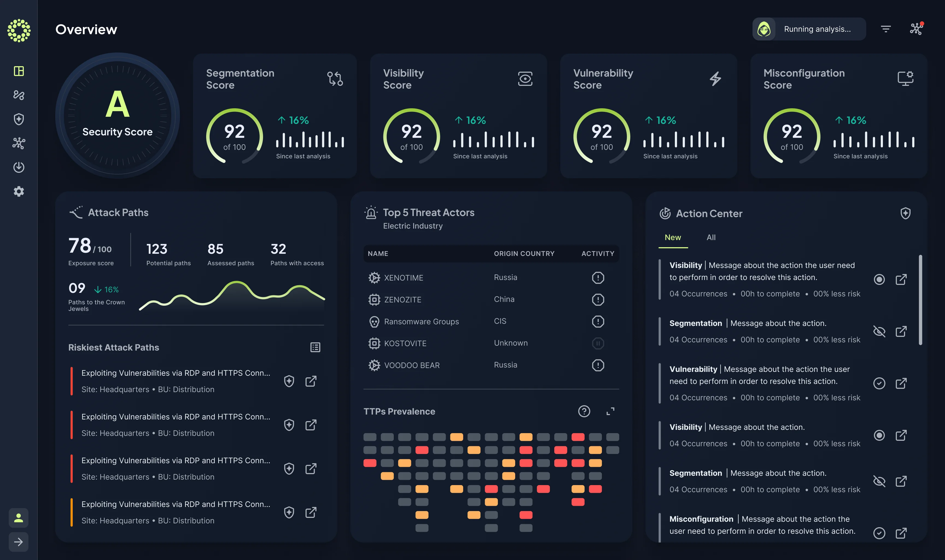Viewport: 945px width, 560px height.
Task: Click the Misconfiguration Score monitor icon
Action: click(905, 78)
